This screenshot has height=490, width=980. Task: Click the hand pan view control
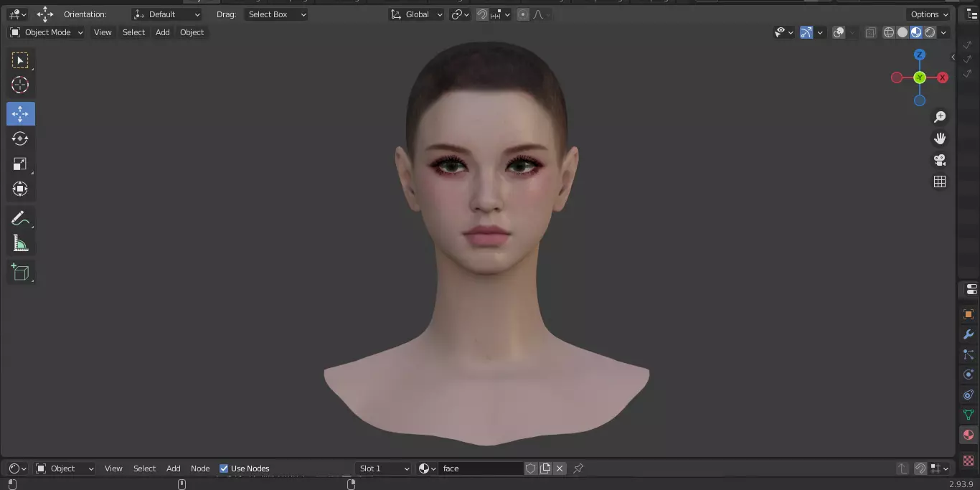(940, 138)
